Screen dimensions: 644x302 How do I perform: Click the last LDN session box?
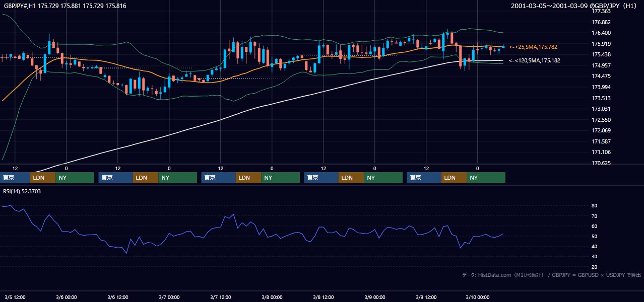tap(454, 178)
